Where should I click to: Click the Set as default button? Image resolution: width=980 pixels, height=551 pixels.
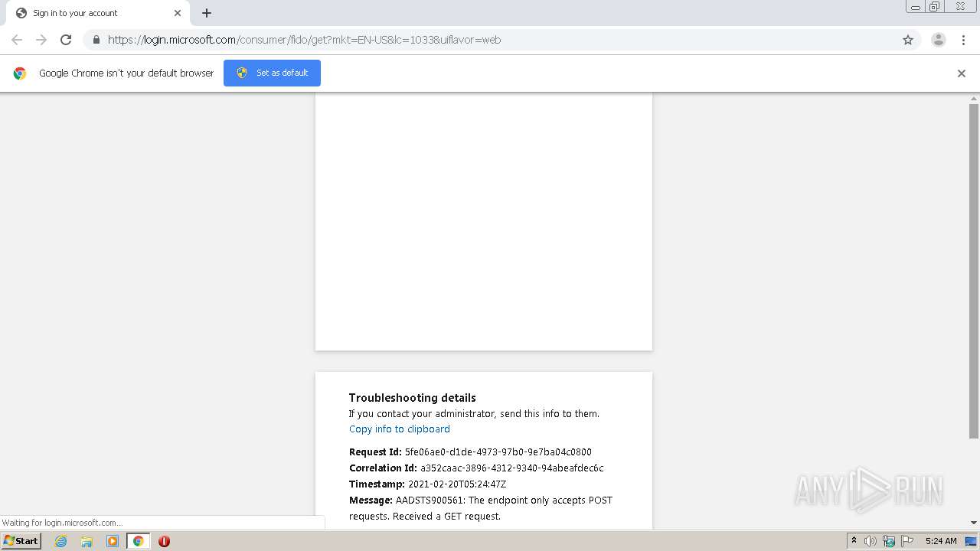pos(272,73)
